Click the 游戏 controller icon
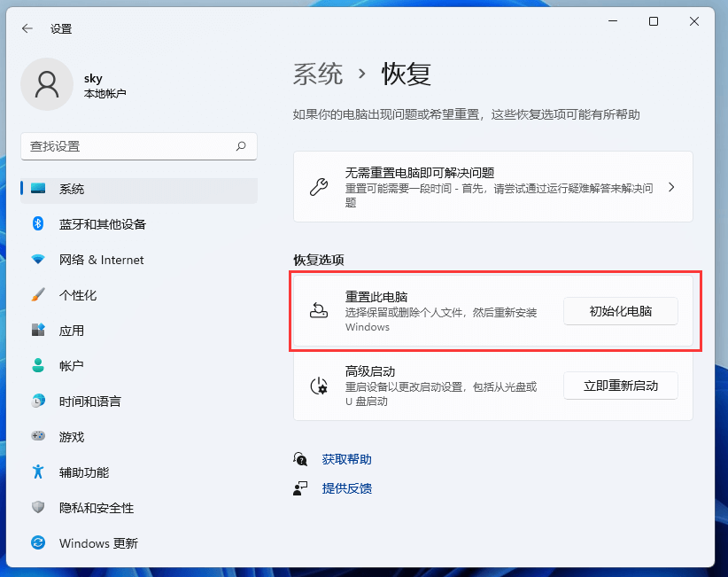This screenshot has width=728, height=577. [37, 437]
